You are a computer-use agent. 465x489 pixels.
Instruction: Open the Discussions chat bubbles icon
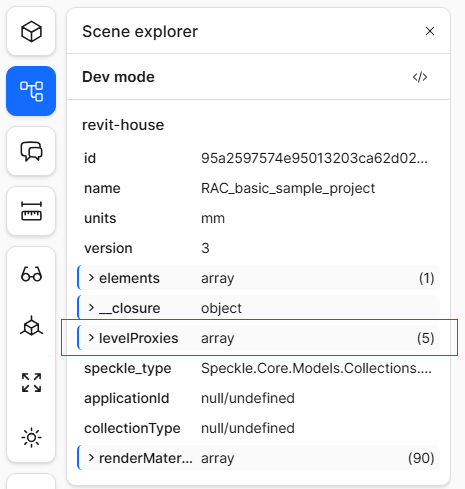tap(31, 151)
